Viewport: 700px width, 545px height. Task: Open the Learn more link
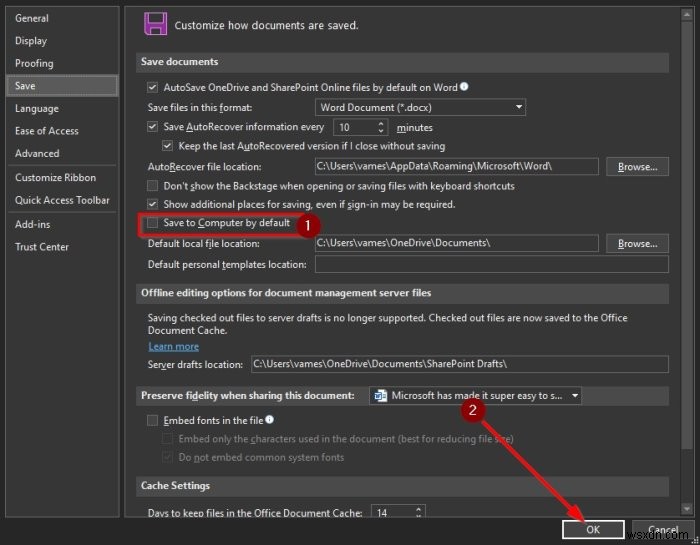[174, 346]
